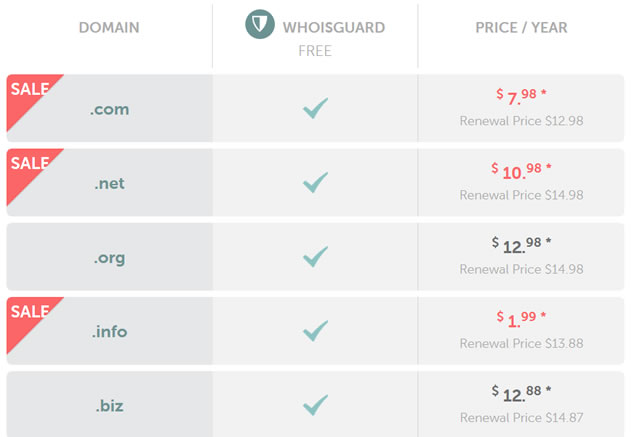Screen dimensions: 631x437
Task: Click the checkmark in the .biz row
Action: tap(316, 405)
